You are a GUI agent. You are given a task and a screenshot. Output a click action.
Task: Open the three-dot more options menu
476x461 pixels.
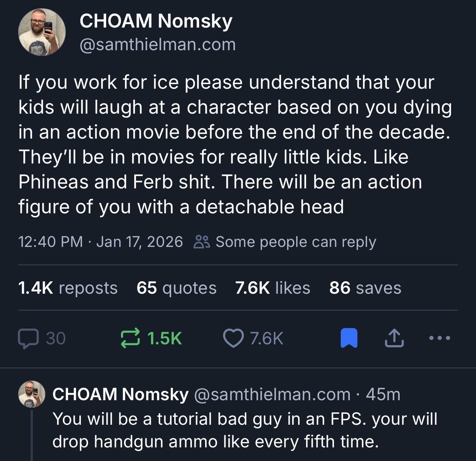[440, 338]
